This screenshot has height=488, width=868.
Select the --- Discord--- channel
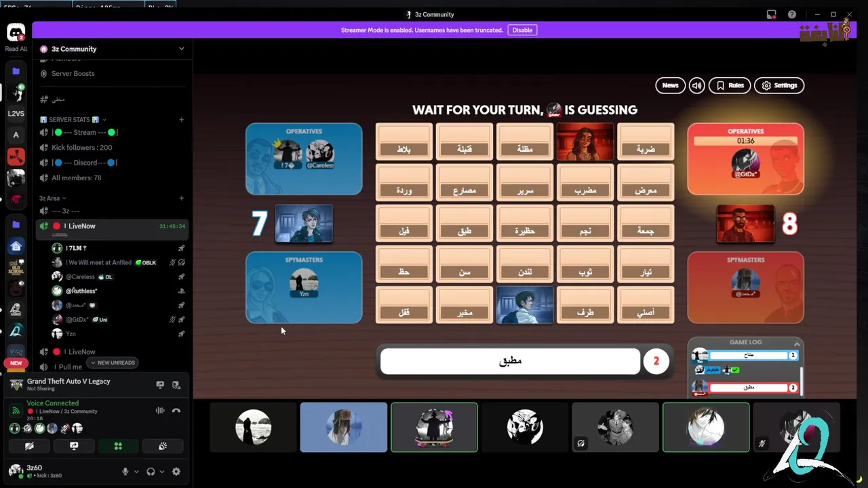(x=112, y=163)
